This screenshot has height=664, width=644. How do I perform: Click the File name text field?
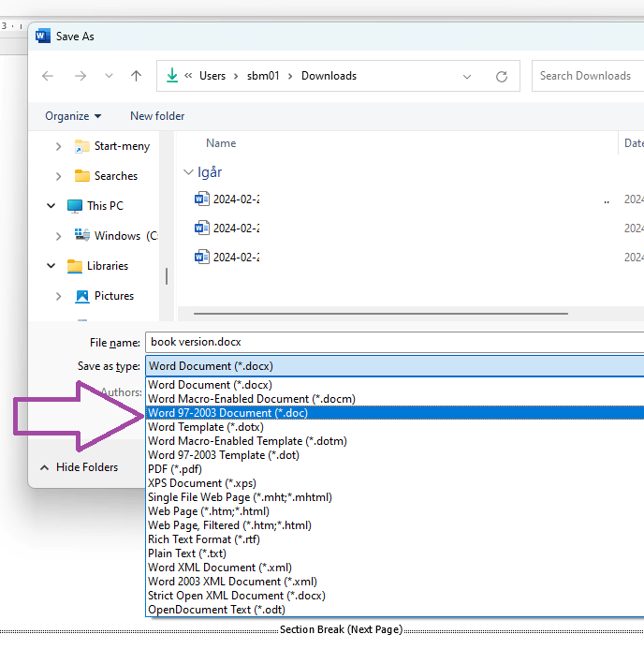[395, 342]
